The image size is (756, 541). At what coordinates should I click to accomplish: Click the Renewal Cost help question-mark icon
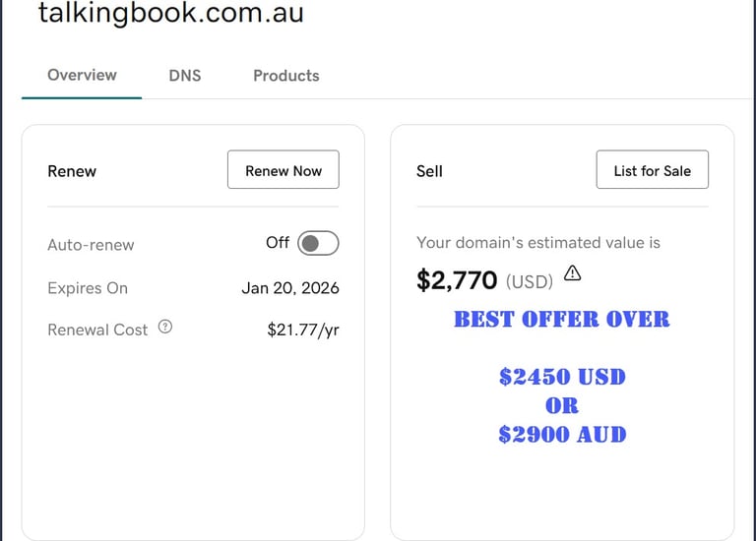coord(165,328)
